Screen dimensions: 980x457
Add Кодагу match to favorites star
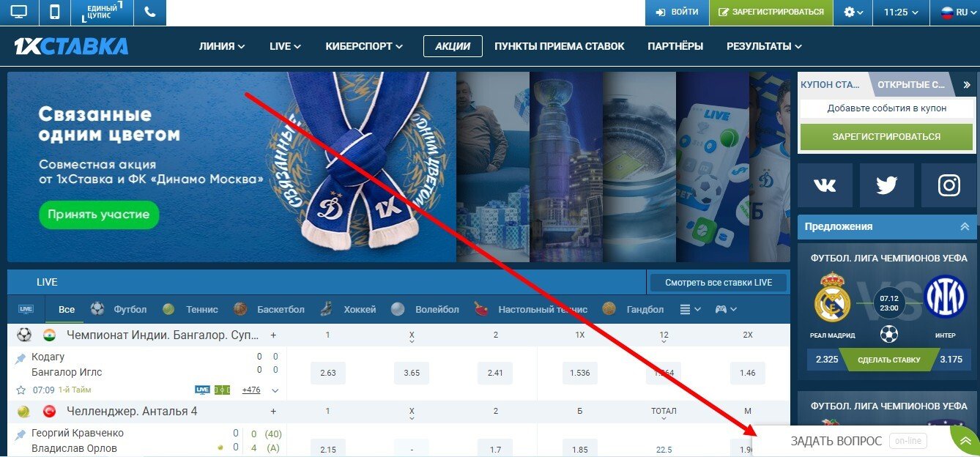point(21,390)
